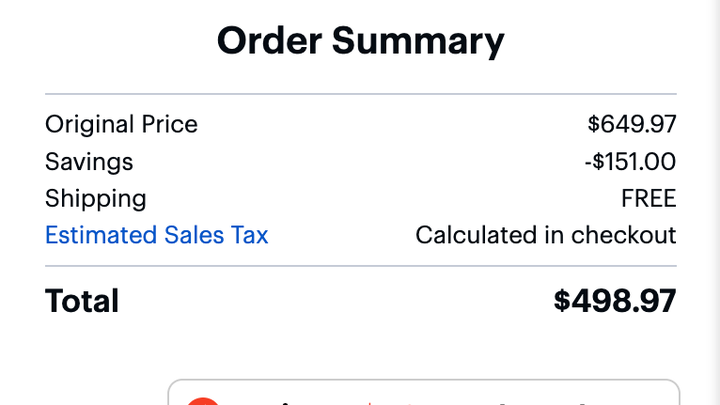Click the word Estimated in the blue link
Viewport: 720px width, 405px height.
101,235
